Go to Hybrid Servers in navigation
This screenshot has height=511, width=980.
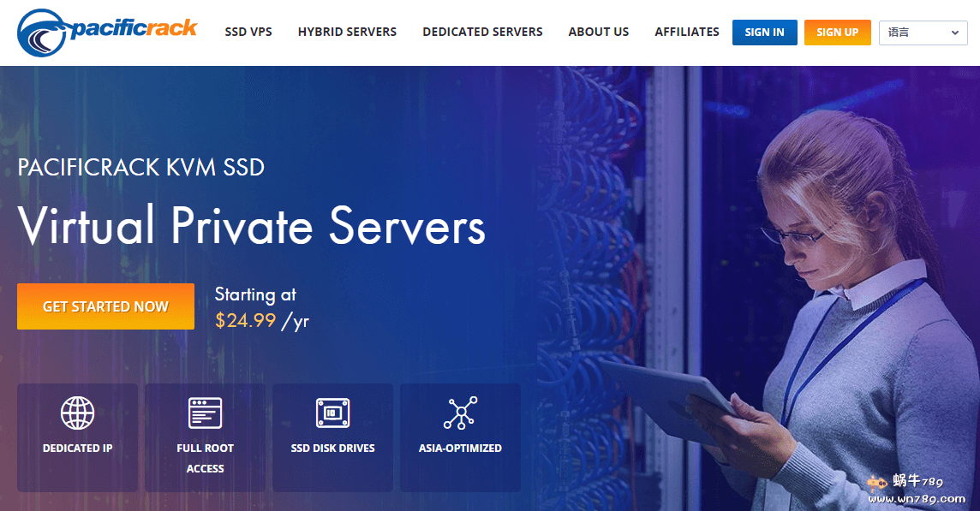(x=347, y=32)
